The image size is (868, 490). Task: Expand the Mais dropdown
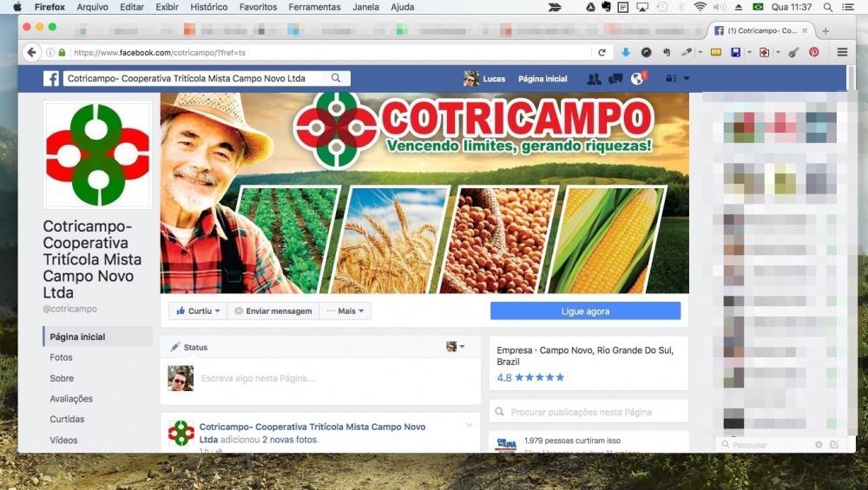(345, 310)
